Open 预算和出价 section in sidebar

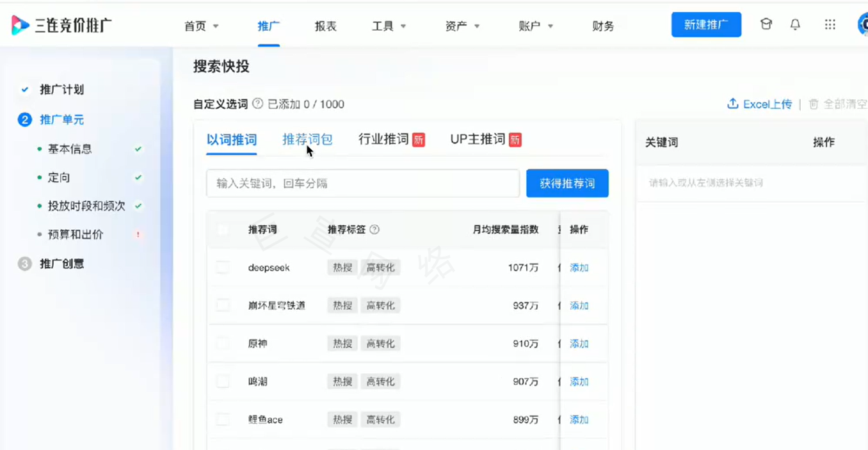point(76,235)
